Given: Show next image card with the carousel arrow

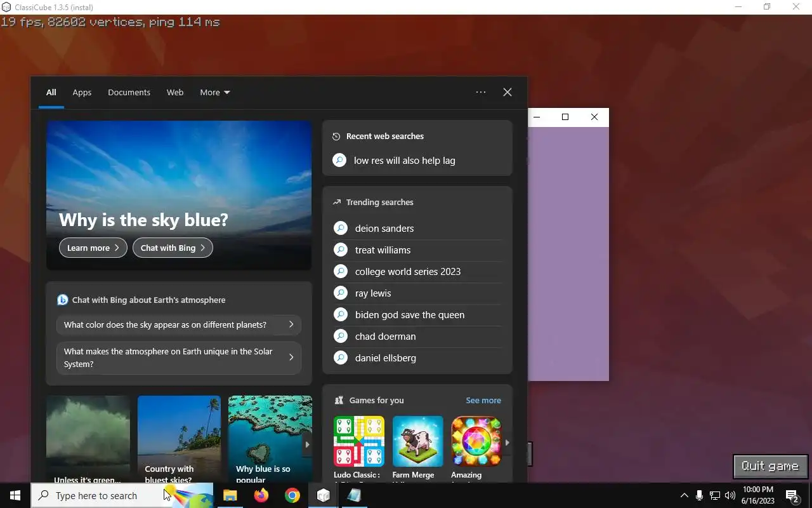Looking at the screenshot, I should click(307, 444).
